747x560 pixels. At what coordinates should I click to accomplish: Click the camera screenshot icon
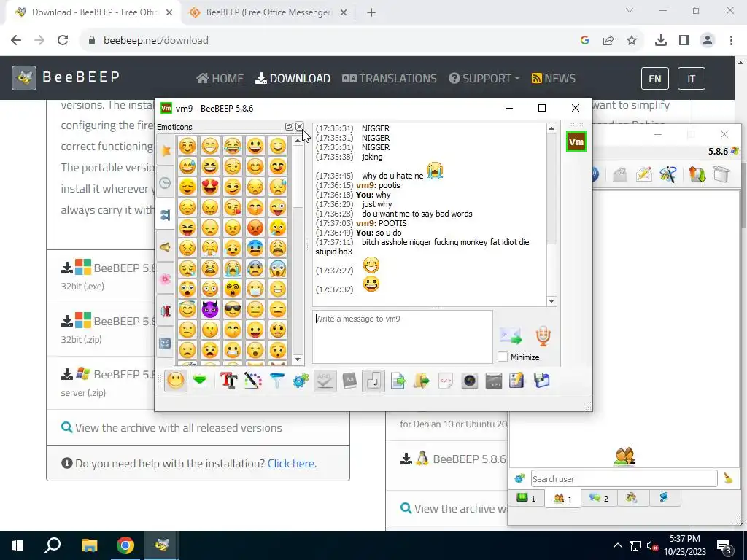469,381
